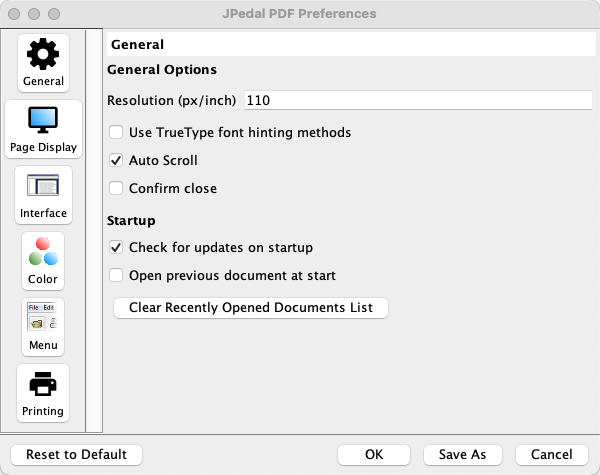Click the Save As button
The height and width of the screenshot is (475, 600).
pos(462,455)
